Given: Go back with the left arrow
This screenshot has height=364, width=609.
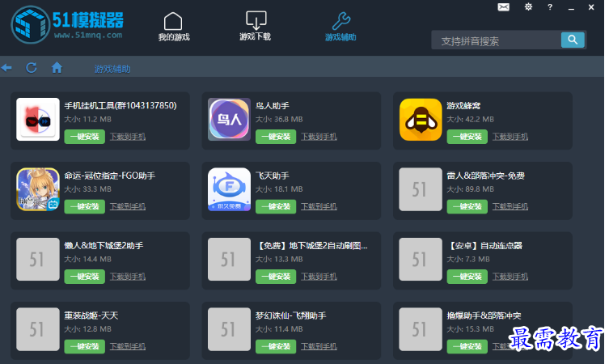Looking at the screenshot, I should pos(6,68).
